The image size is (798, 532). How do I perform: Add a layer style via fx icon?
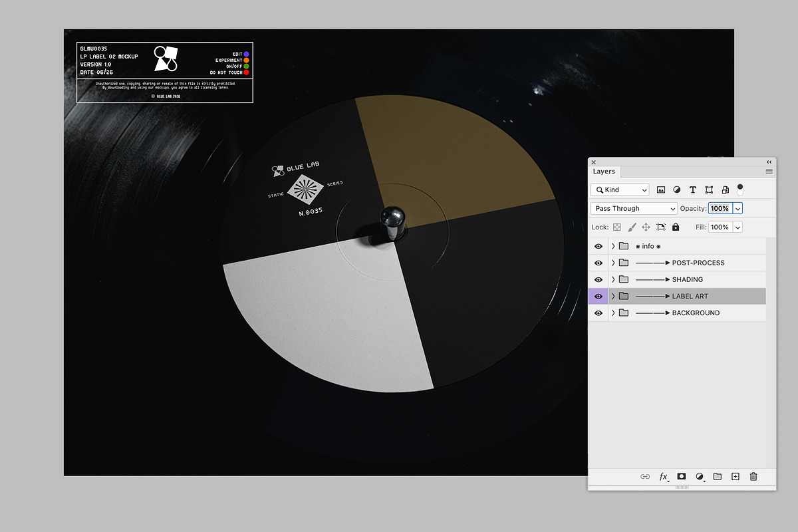coord(664,476)
